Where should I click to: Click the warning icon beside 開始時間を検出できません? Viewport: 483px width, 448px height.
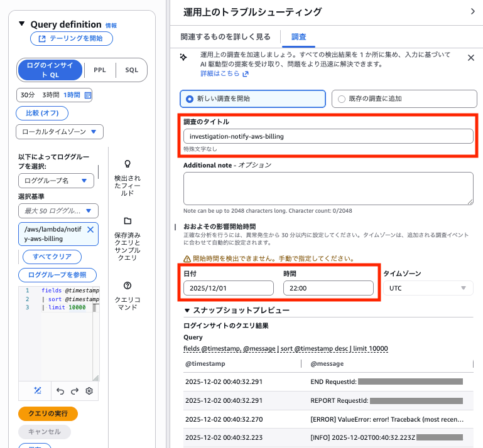pyautogui.click(x=187, y=259)
